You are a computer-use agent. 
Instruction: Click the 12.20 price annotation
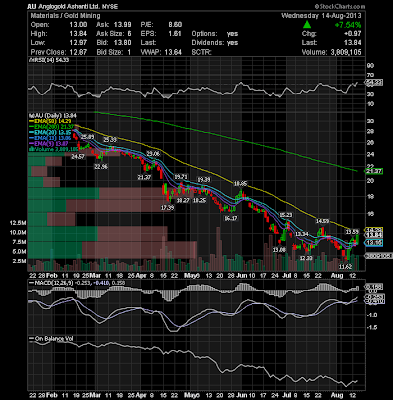(x=306, y=258)
